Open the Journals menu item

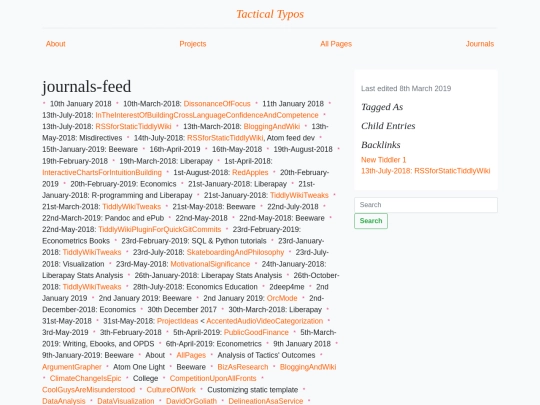click(480, 44)
